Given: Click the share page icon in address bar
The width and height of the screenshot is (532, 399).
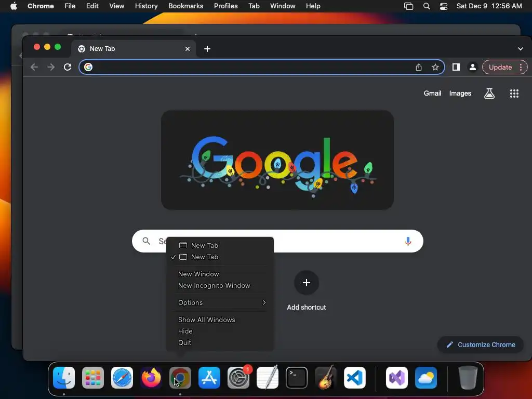Looking at the screenshot, I should [x=419, y=67].
